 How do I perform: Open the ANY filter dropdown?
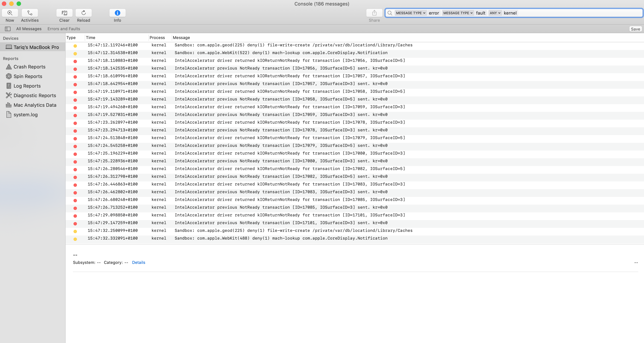point(495,13)
